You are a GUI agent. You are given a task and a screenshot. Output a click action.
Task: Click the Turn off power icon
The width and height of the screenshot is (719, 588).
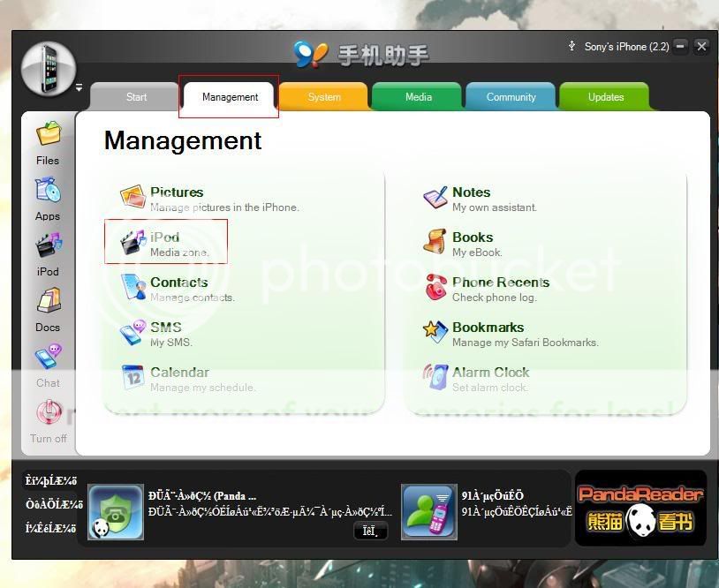pyautogui.click(x=49, y=412)
